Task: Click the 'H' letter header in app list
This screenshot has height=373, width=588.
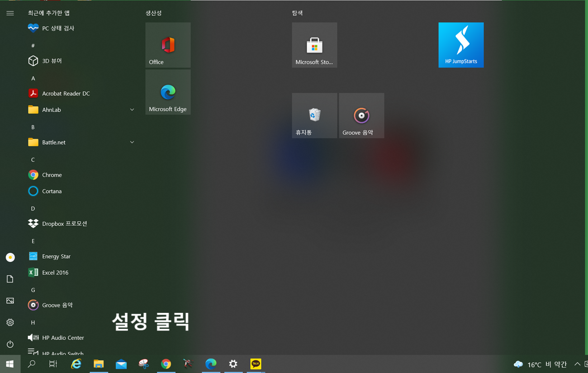Action: pyautogui.click(x=33, y=322)
